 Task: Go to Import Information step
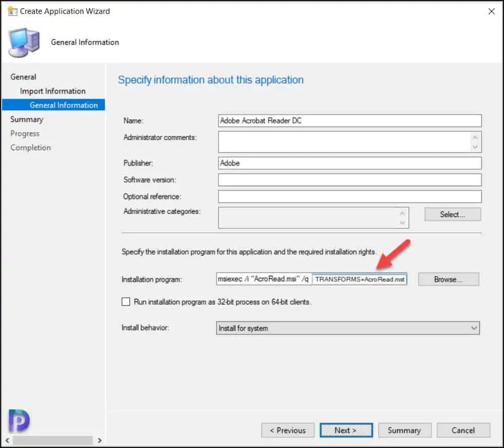pyautogui.click(x=52, y=91)
